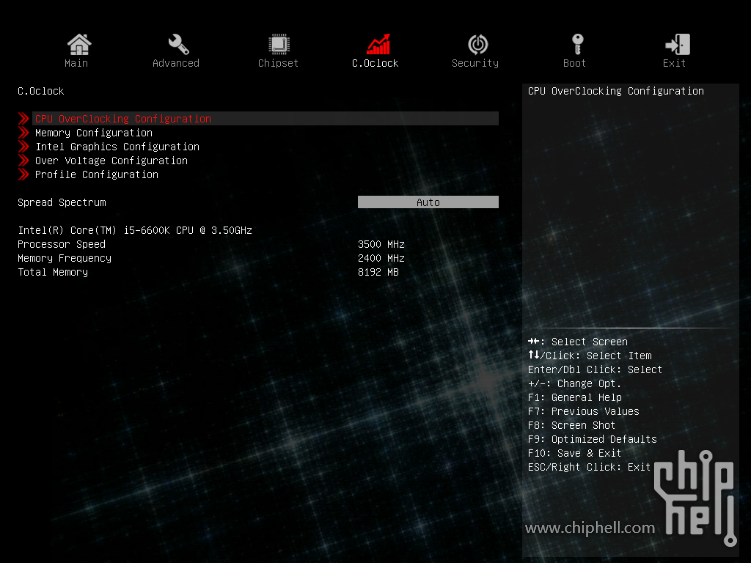Click the F1: General Help line

575,397
